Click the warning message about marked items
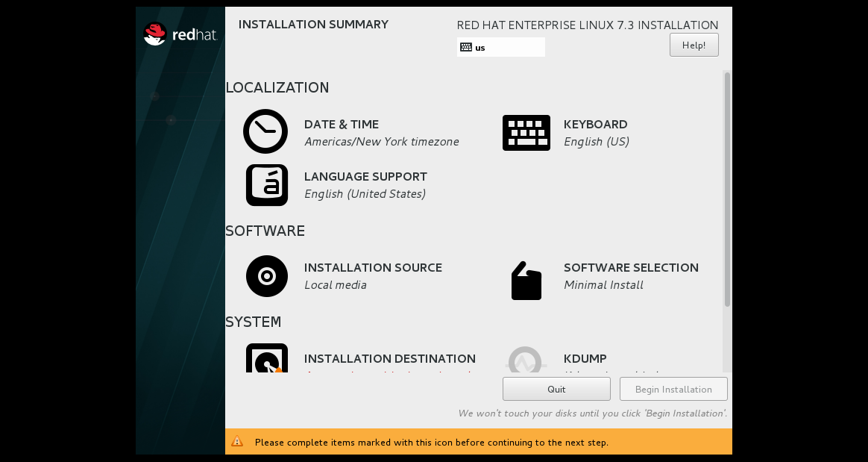The width and height of the screenshot is (868, 462). pos(431,442)
